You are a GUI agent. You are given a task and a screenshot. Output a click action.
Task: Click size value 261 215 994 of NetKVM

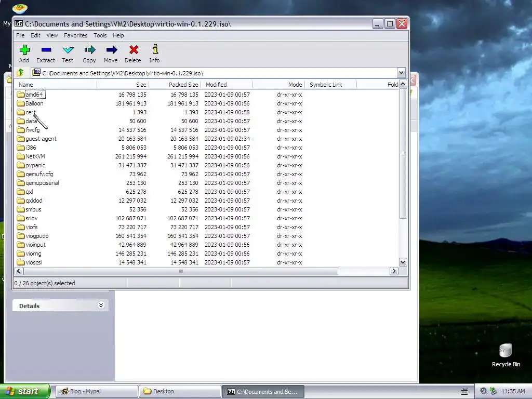click(x=130, y=156)
